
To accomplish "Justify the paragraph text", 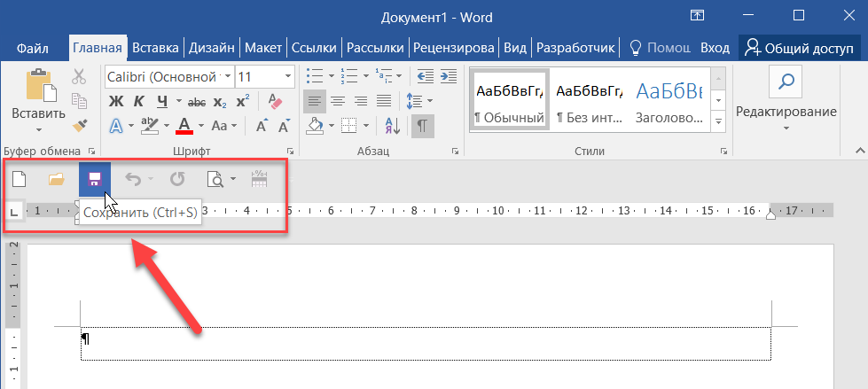I will pyautogui.click(x=384, y=101).
